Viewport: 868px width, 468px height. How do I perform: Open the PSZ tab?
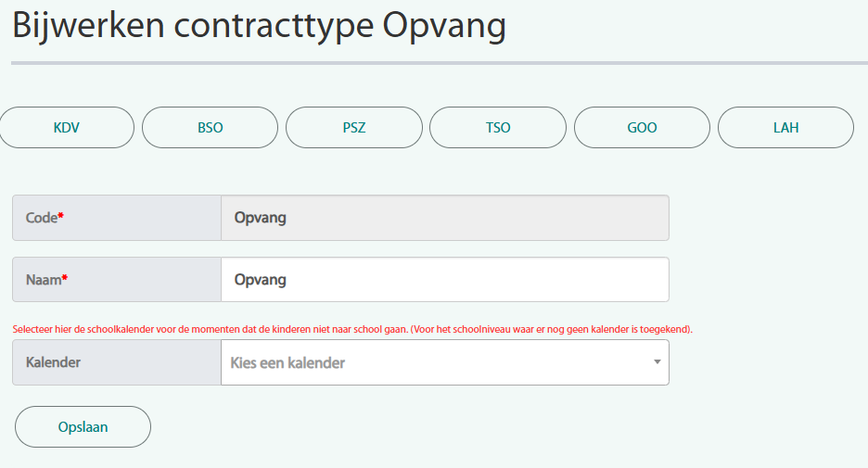point(354,128)
